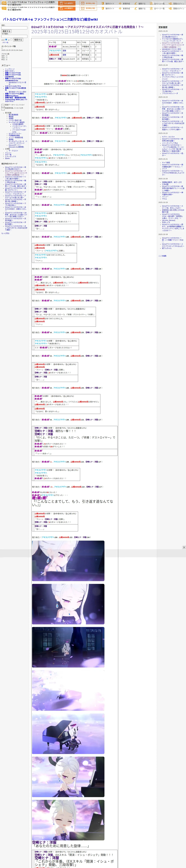Open トップページ in the menu

[10, 69]
